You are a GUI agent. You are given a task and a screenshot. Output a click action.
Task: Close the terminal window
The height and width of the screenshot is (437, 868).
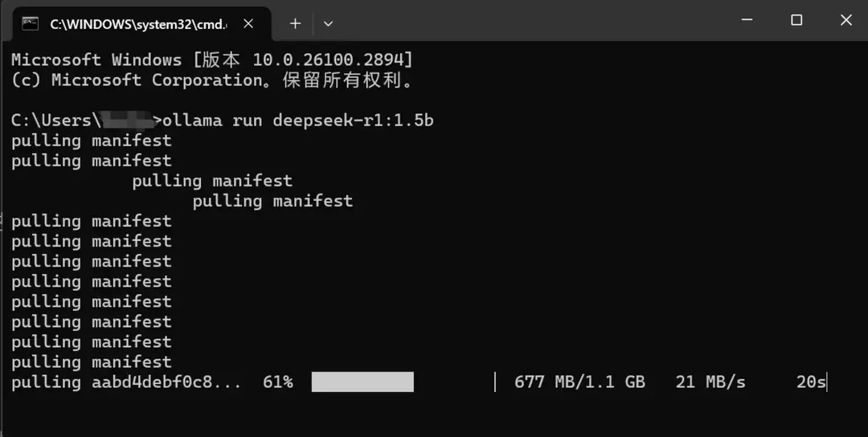845,20
